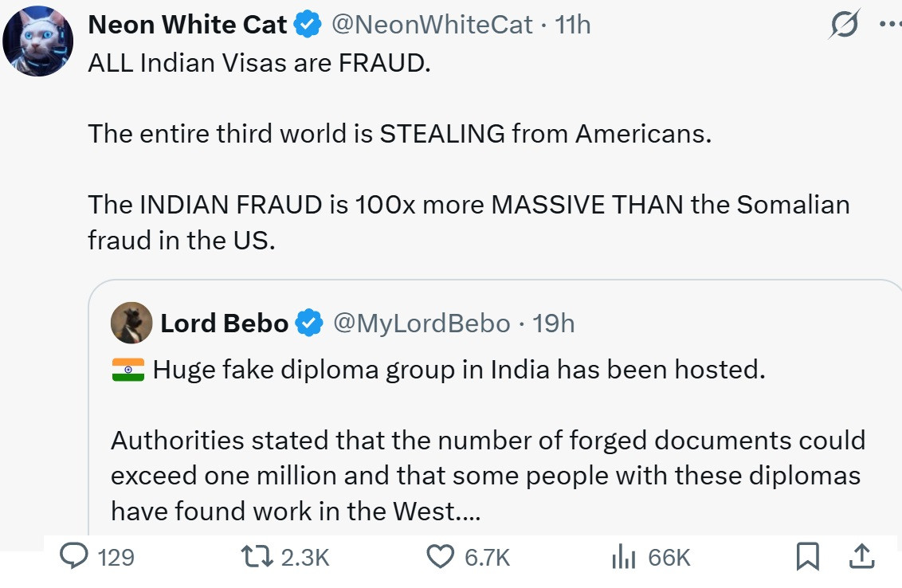Share the post via upload icon

tap(861, 557)
